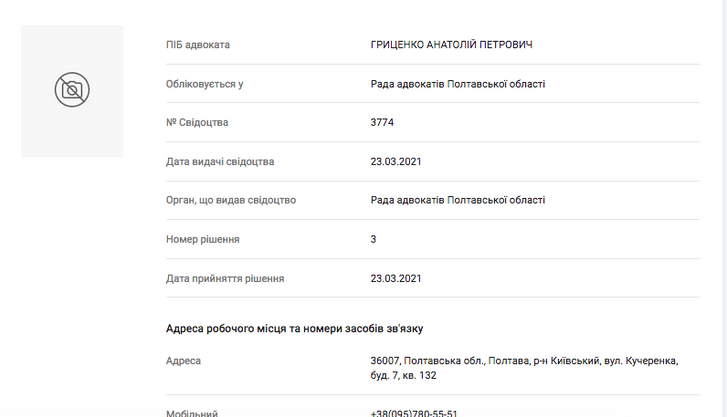Click the Дата видачі свідоцтва label
The image size is (727, 417).
click(220, 161)
